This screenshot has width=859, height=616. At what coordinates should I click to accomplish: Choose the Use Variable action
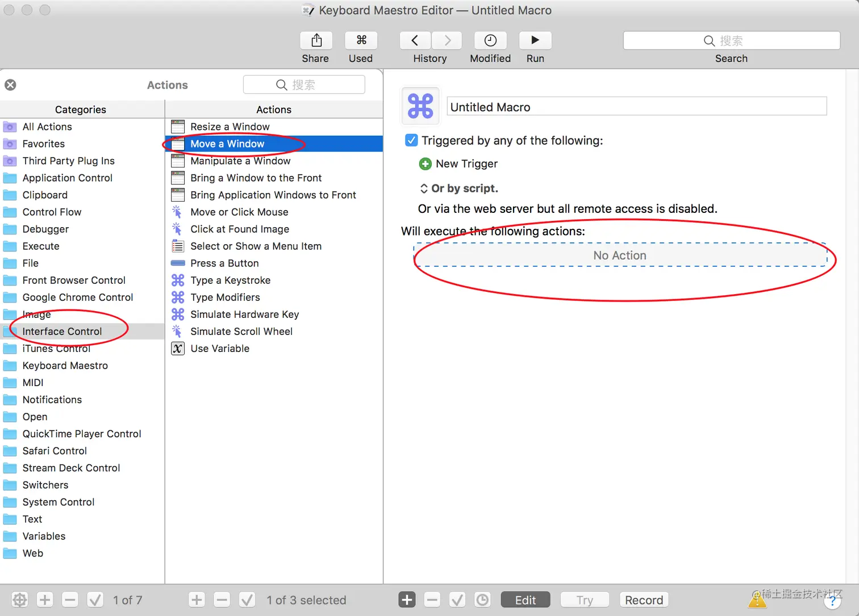click(x=274, y=348)
